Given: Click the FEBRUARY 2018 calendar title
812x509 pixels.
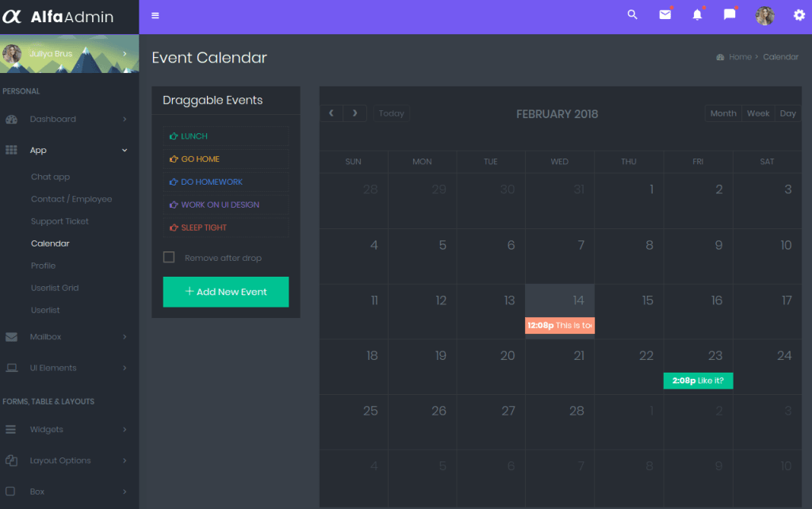Looking at the screenshot, I should (557, 114).
